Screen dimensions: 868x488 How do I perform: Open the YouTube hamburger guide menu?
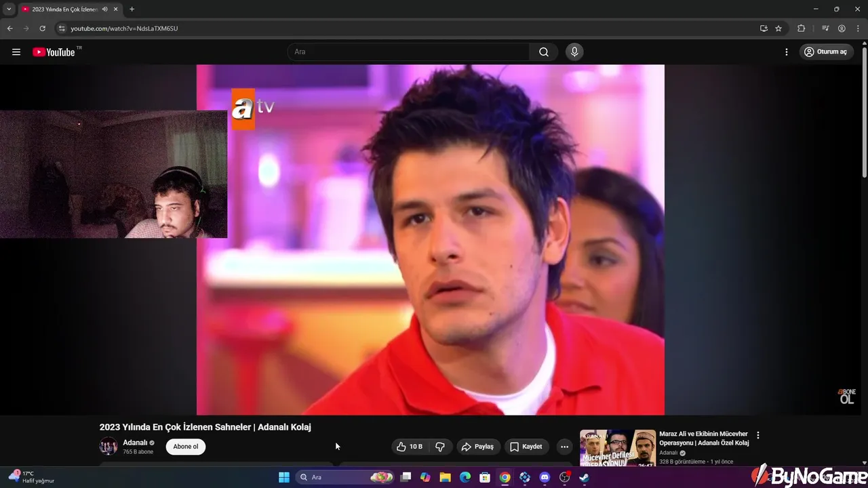[16, 52]
